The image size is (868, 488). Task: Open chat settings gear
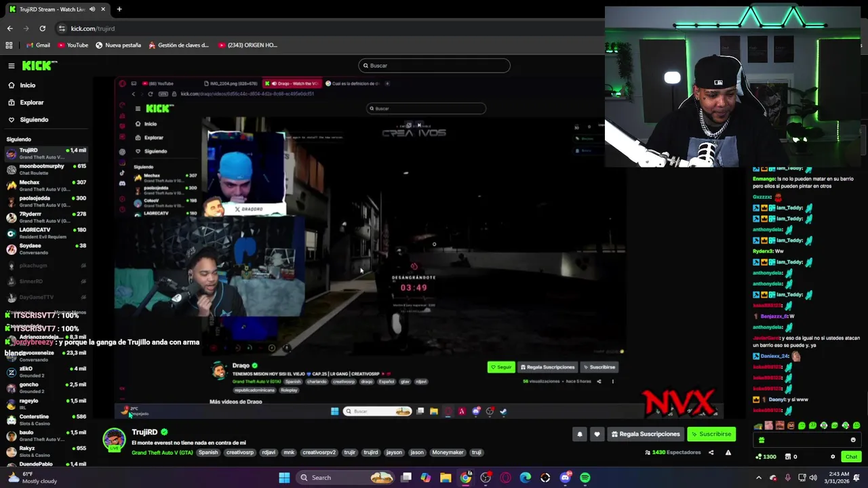(833, 457)
